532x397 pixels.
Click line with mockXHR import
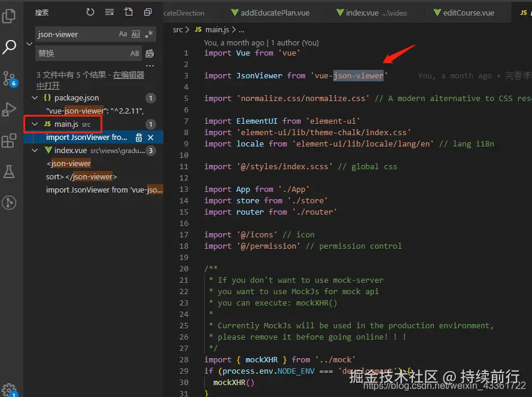click(279, 360)
